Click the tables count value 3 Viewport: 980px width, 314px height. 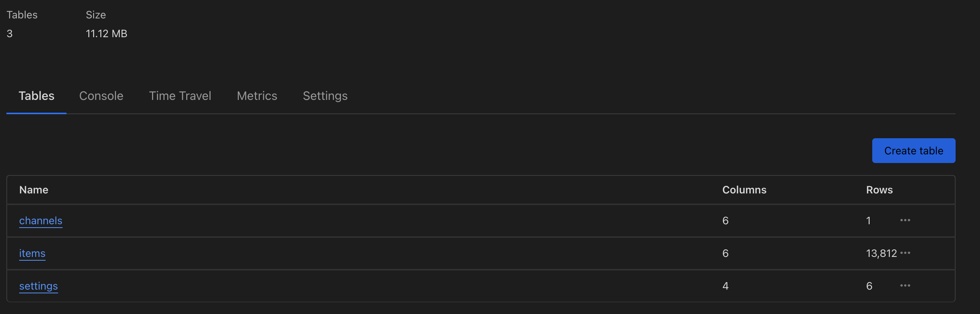[9, 34]
